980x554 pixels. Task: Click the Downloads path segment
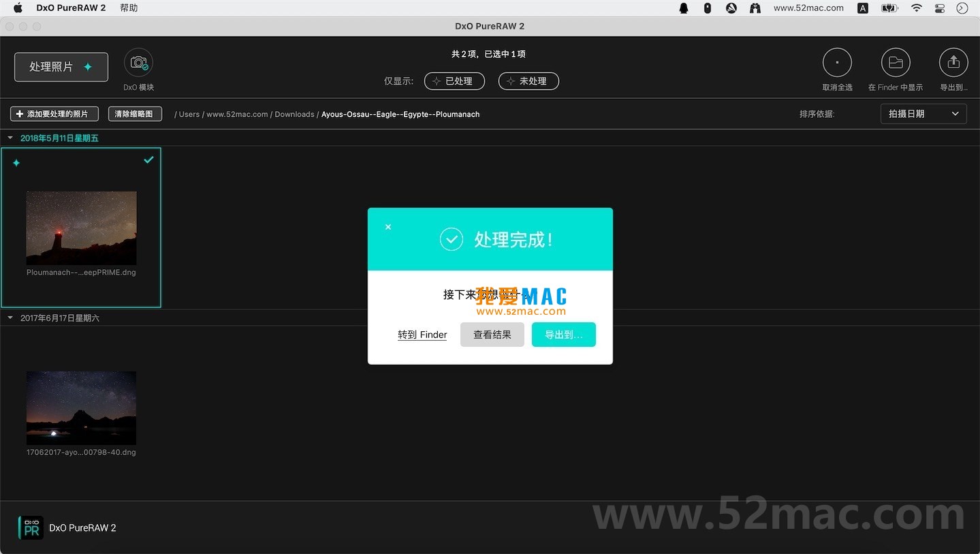[x=294, y=114]
